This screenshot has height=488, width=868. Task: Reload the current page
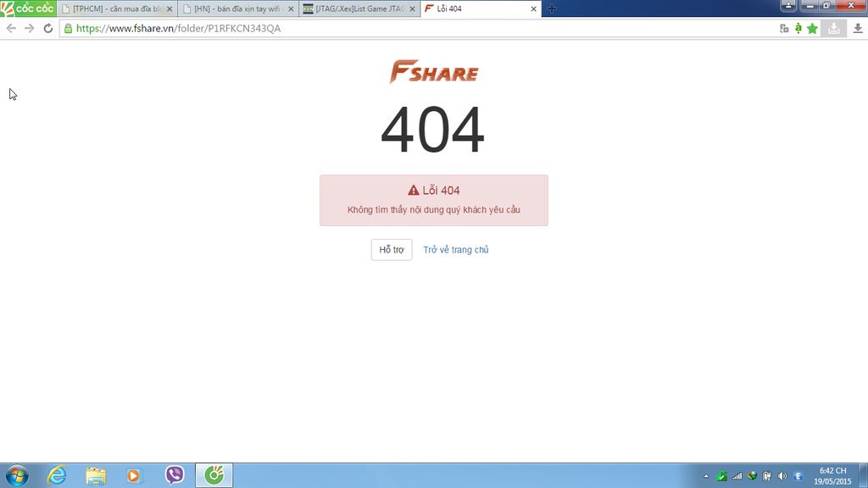tap(48, 28)
